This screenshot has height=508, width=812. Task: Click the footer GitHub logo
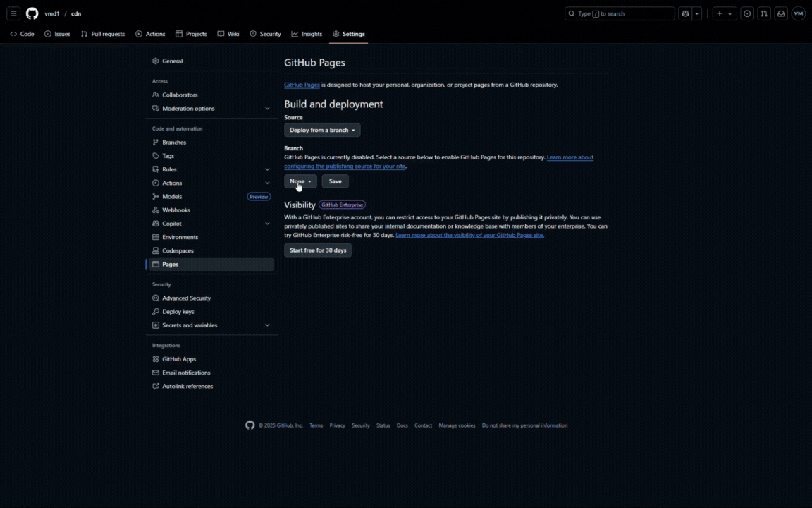tap(250, 425)
